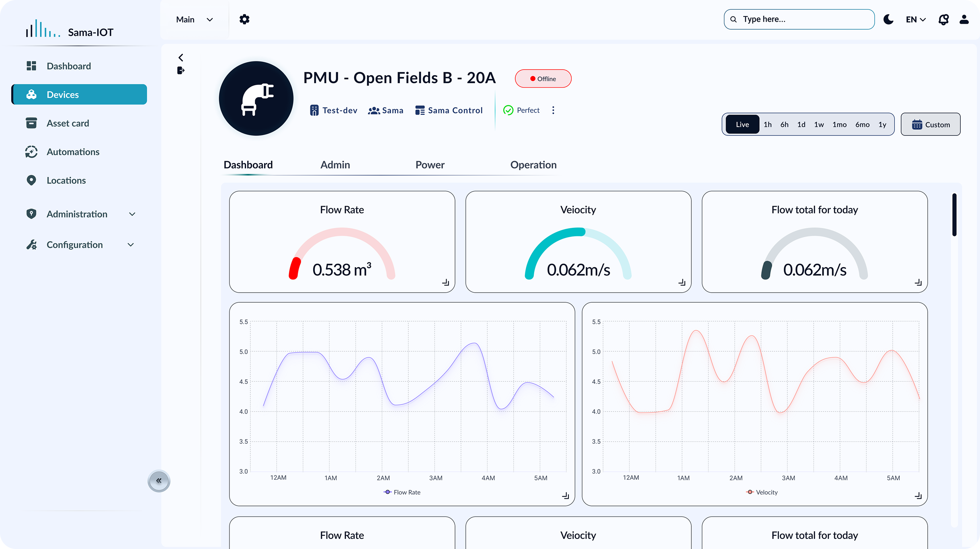The height and width of the screenshot is (549, 980).
Task: Open the Operation tab
Action: (x=533, y=165)
